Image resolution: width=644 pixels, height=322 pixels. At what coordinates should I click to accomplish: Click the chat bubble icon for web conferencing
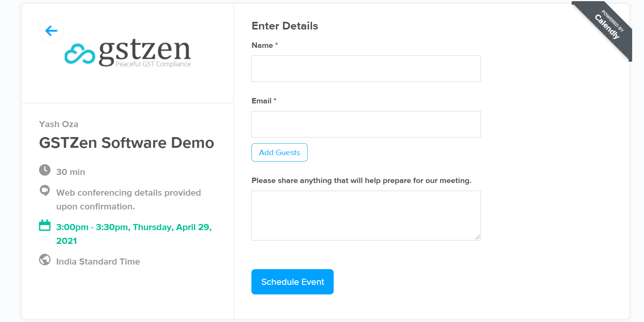pyautogui.click(x=45, y=190)
